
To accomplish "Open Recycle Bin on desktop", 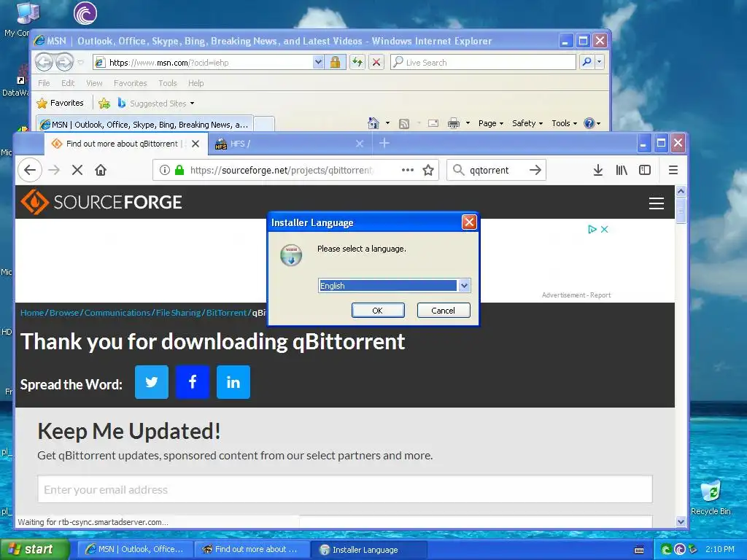I will tap(711, 498).
